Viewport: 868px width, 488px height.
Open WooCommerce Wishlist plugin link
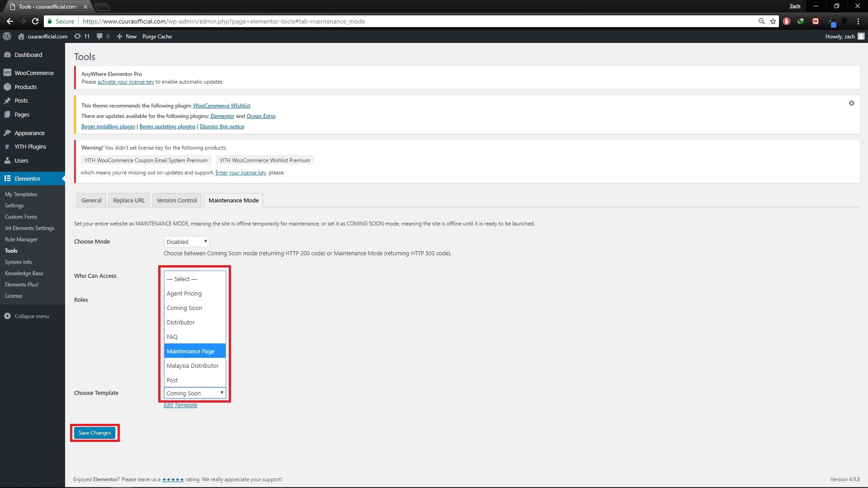coord(222,106)
